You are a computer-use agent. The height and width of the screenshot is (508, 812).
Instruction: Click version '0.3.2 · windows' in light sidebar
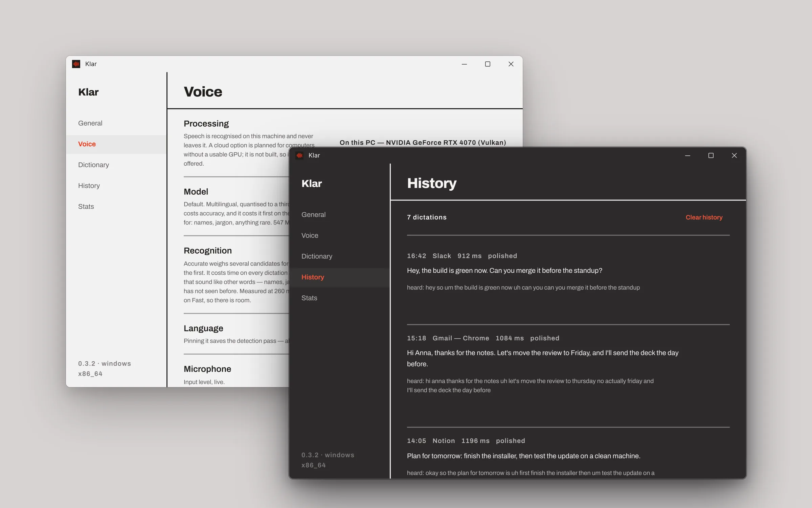104,363
